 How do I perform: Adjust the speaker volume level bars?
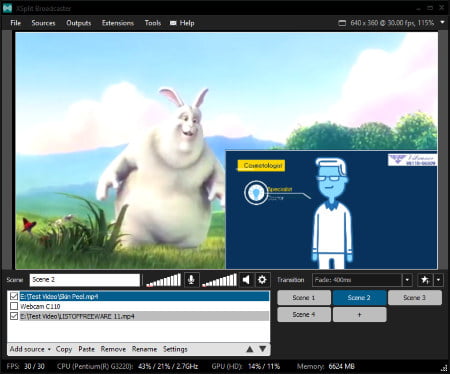219,280
